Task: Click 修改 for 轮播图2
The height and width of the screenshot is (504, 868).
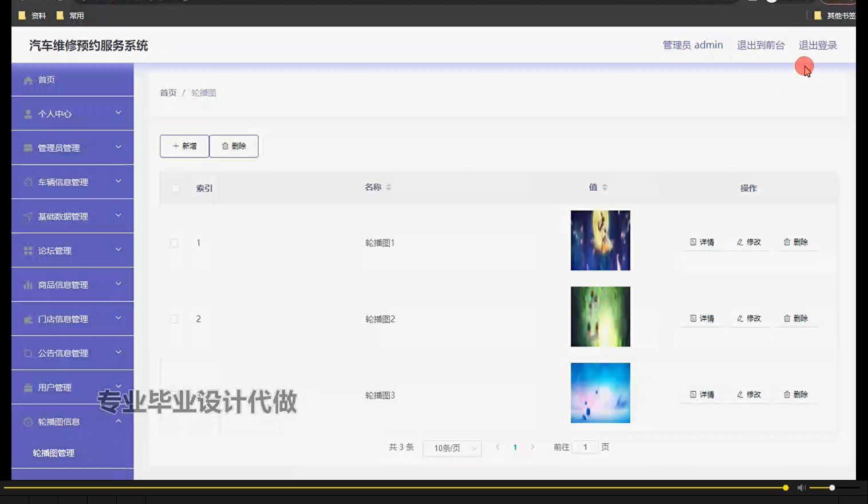Action: click(749, 318)
